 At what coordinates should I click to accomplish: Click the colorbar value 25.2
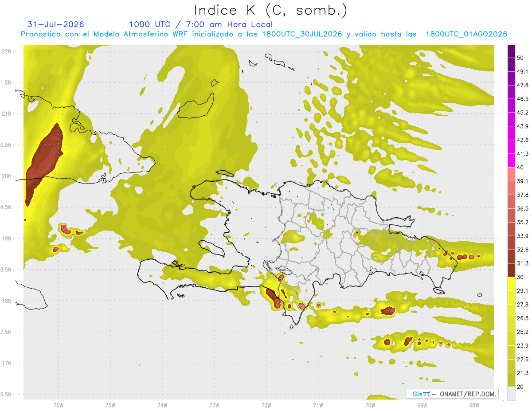click(523, 332)
